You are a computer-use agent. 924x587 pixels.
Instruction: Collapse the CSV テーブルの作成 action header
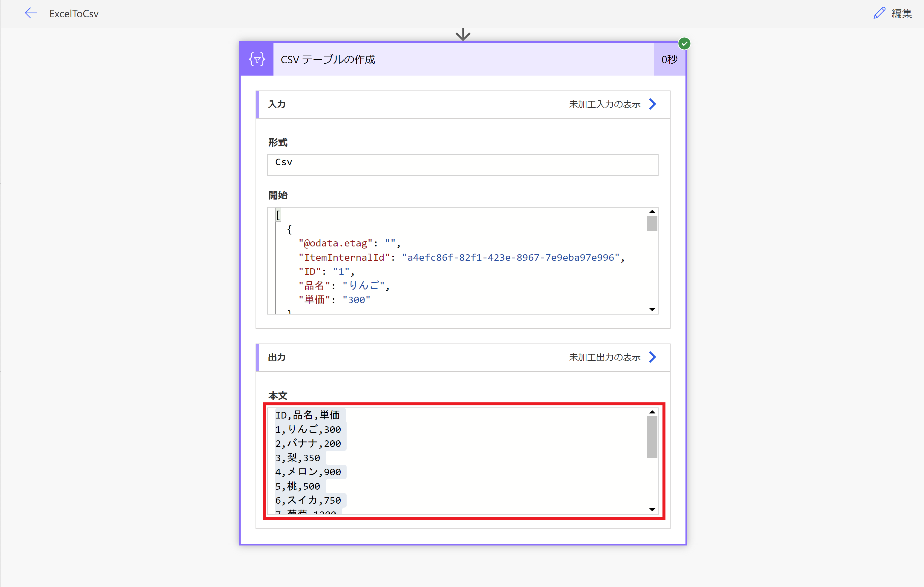click(463, 59)
